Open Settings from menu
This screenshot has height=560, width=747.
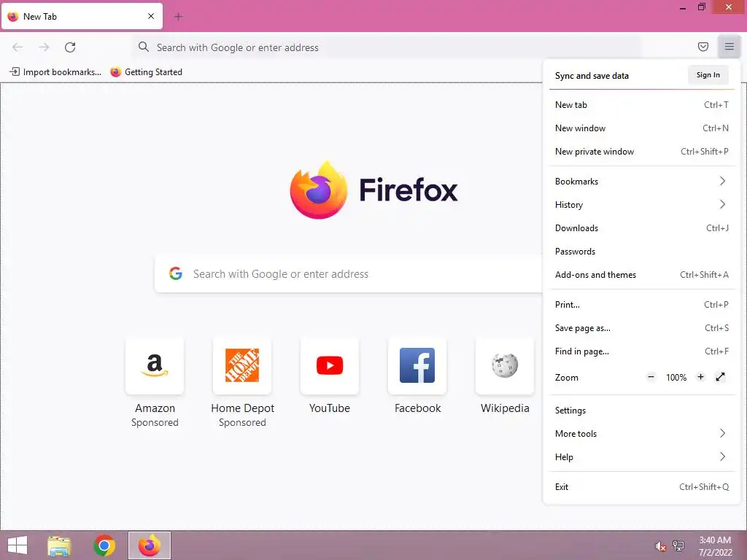pyautogui.click(x=642, y=411)
